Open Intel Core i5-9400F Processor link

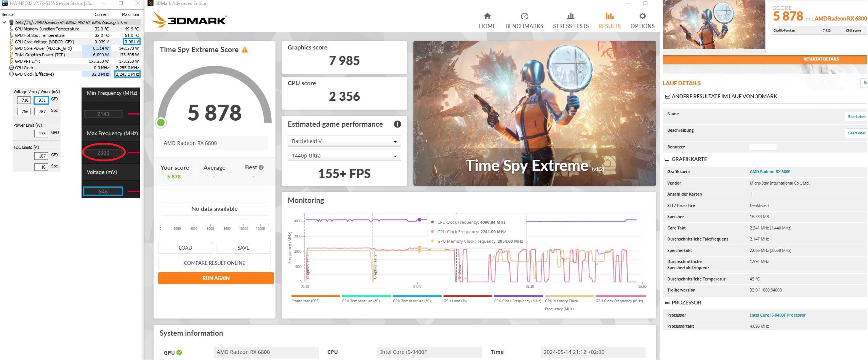777,315
